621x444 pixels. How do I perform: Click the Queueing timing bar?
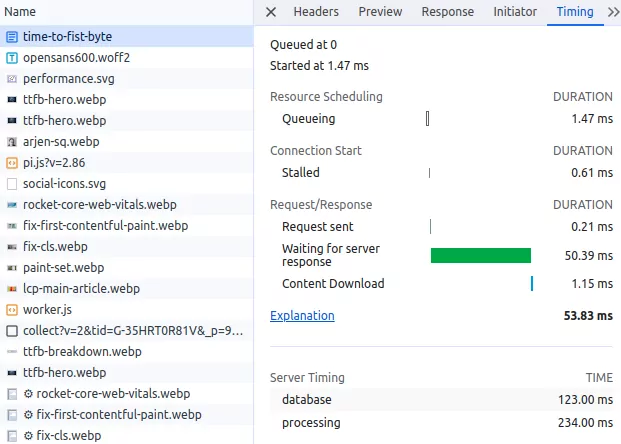pos(427,118)
